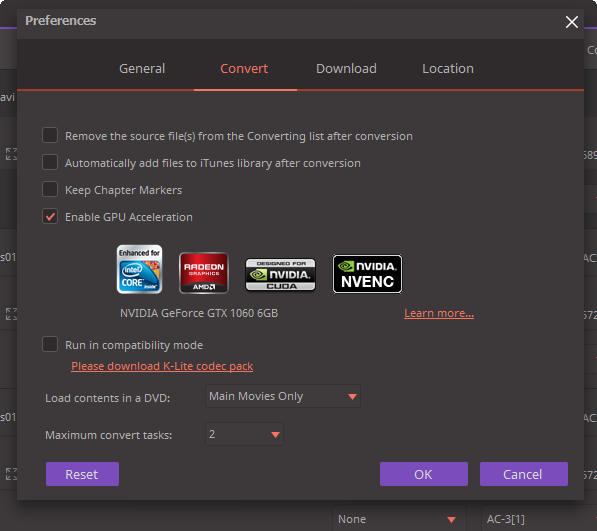Open the Learn more... link

[439, 313]
